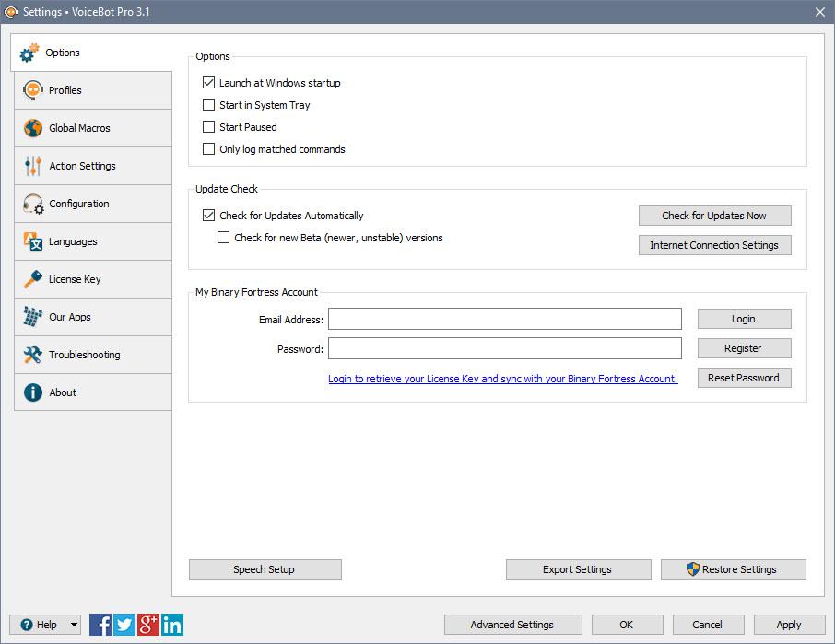Image resolution: width=835 pixels, height=644 pixels.
Task: Expand the Help button dropdown arrow
Action: pos(74,625)
